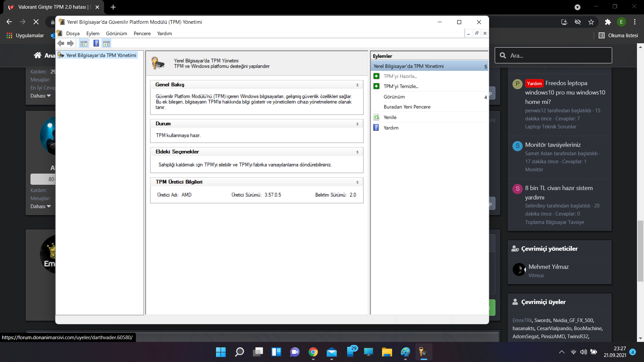Collapse the Eldeki Seçenekler section

tap(357, 152)
